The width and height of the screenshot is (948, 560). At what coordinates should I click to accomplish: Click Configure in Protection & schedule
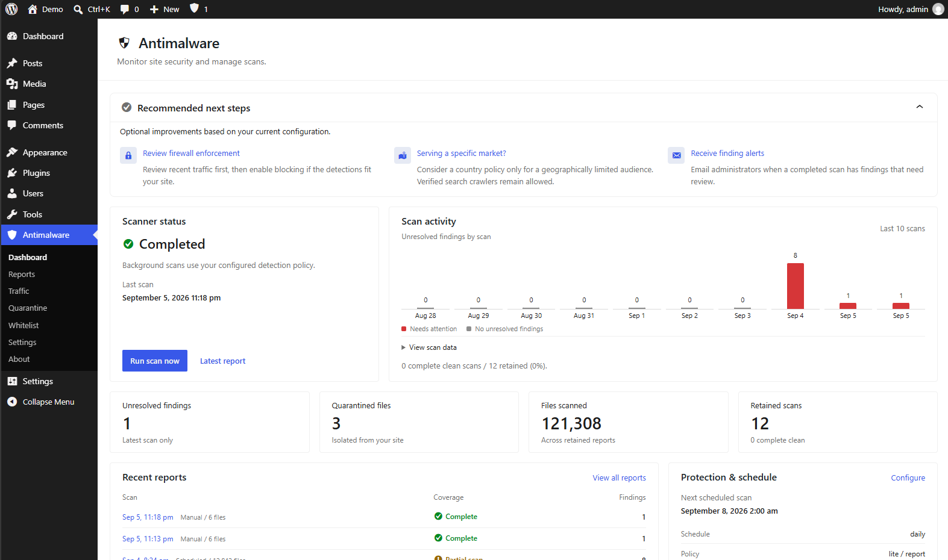908,478
